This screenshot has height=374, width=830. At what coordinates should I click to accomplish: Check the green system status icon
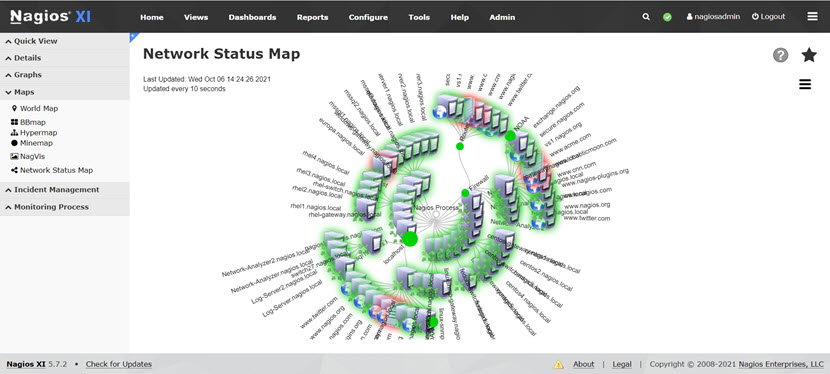point(667,17)
